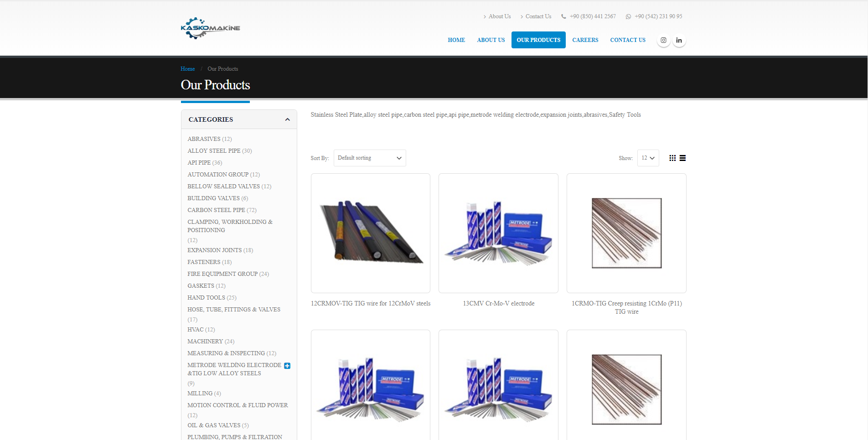Switch to list view layout
Screen dimensions: 868x440
[682, 158]
